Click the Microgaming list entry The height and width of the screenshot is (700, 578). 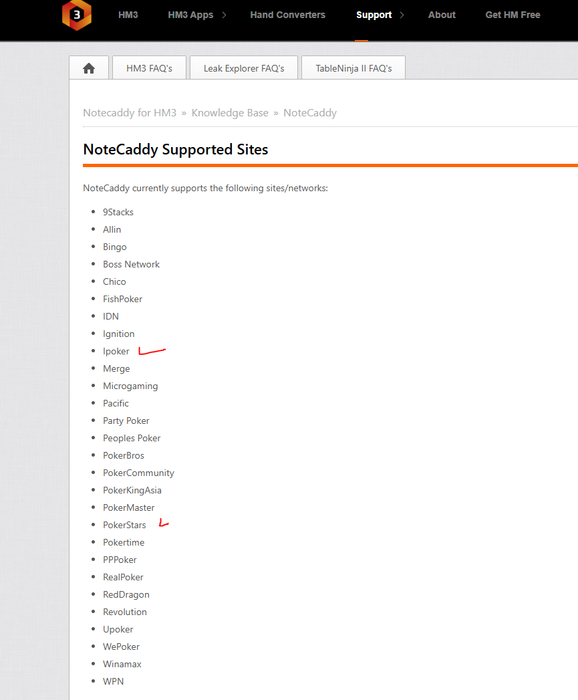pos(130,386)
